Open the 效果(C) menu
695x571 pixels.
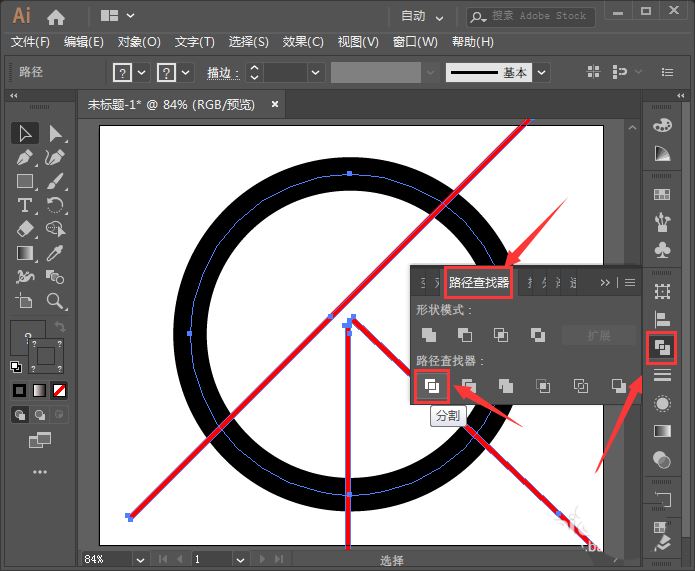tap(303, 42)
